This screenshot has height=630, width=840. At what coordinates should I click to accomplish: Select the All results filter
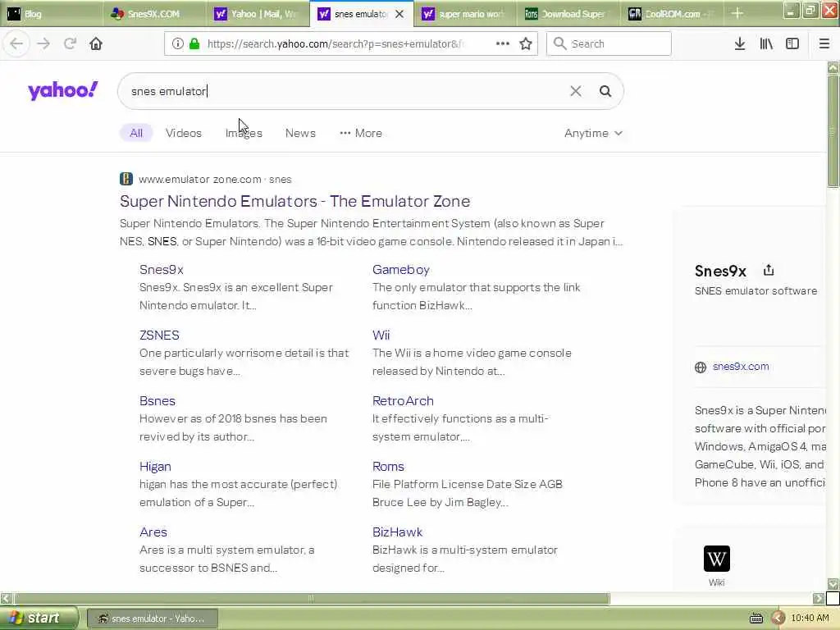pos(136,133)
